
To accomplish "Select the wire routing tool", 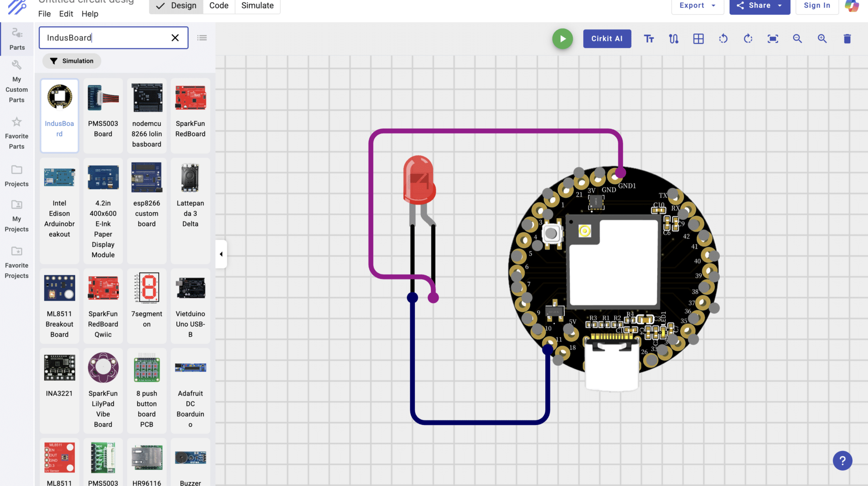I will [x=673, y=39].
